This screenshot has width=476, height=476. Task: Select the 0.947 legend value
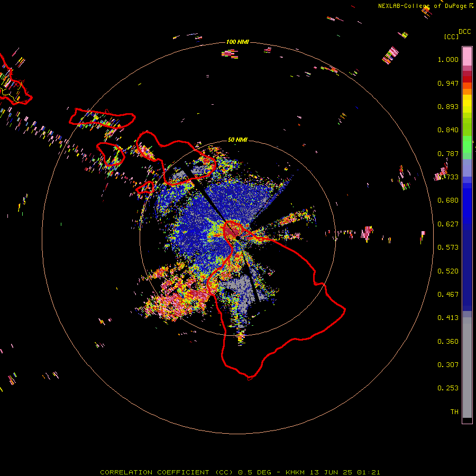pyautogui.click(x=448, y=83)
